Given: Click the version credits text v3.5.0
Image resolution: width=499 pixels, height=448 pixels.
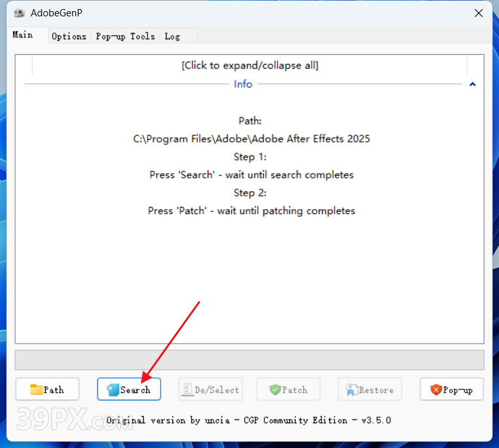Looking at the screenshot, I should pyautogui.click(x=249, y=420).
